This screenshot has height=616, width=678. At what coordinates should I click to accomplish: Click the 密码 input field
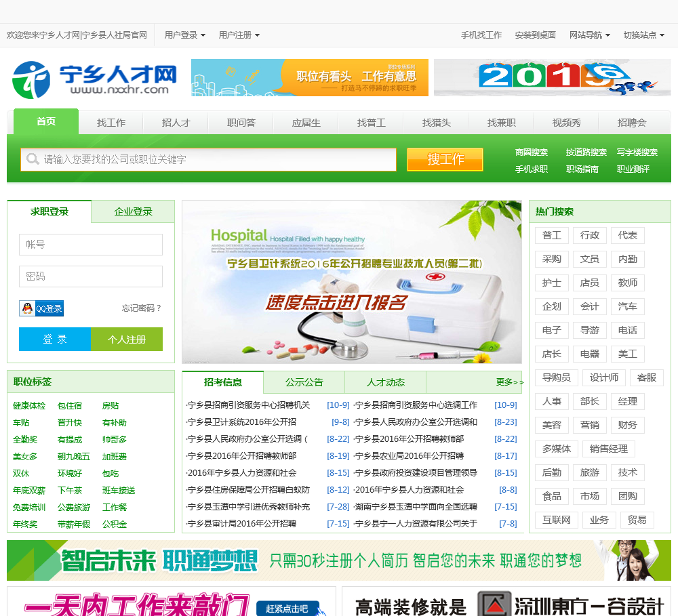click(91, 276)
